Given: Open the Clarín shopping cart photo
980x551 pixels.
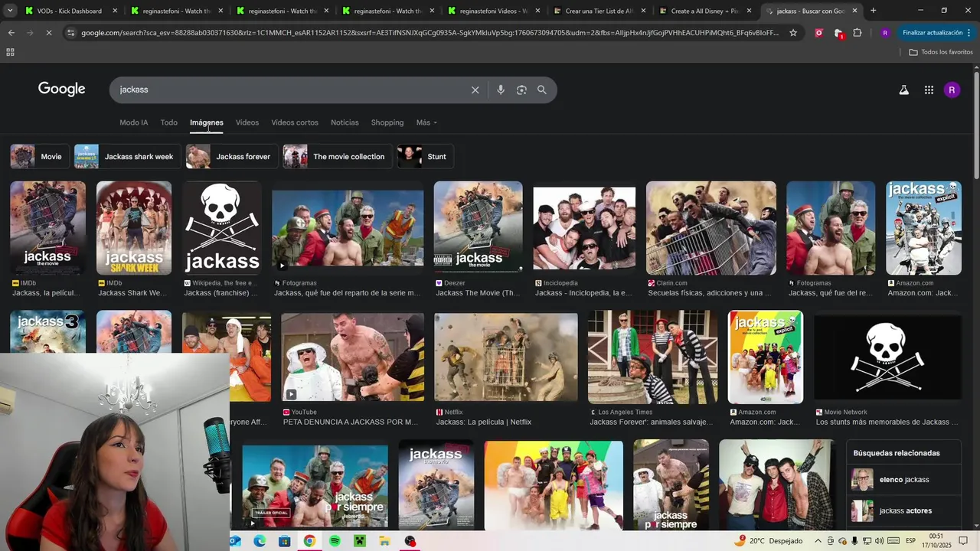Looking at the screenshot, I should (x=711, y=228).
